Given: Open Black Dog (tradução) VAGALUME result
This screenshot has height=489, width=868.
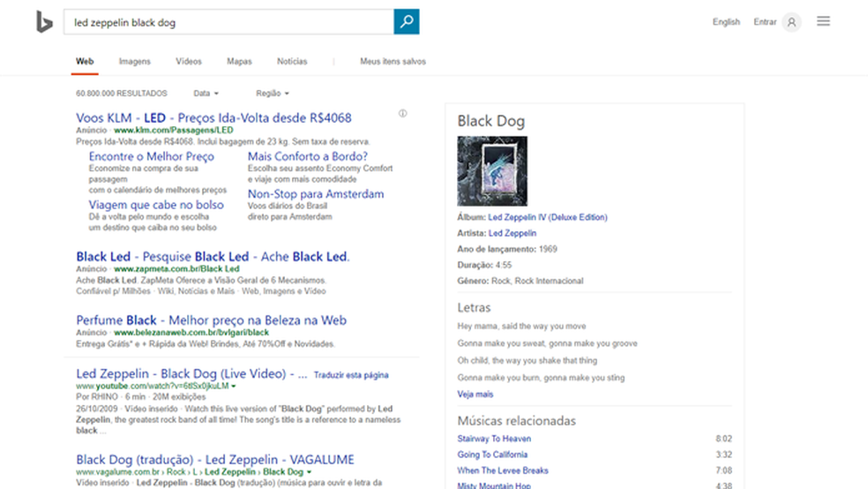Looking at the screenshot, I should click(214, 460).
